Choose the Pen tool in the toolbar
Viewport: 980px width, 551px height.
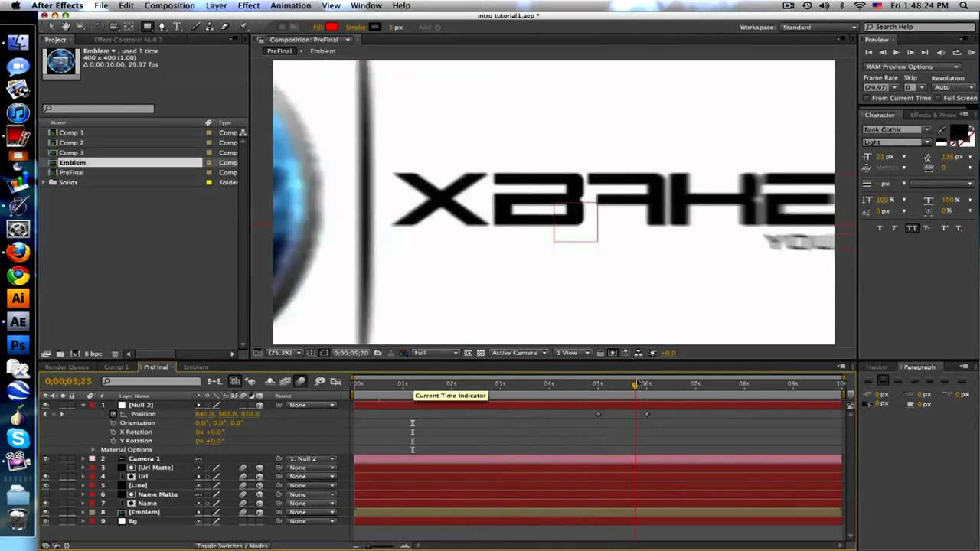162,27
